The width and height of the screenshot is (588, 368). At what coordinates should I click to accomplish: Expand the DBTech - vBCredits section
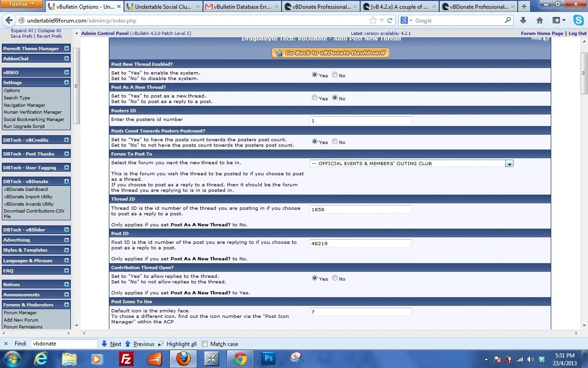click(x=67, y=140)
